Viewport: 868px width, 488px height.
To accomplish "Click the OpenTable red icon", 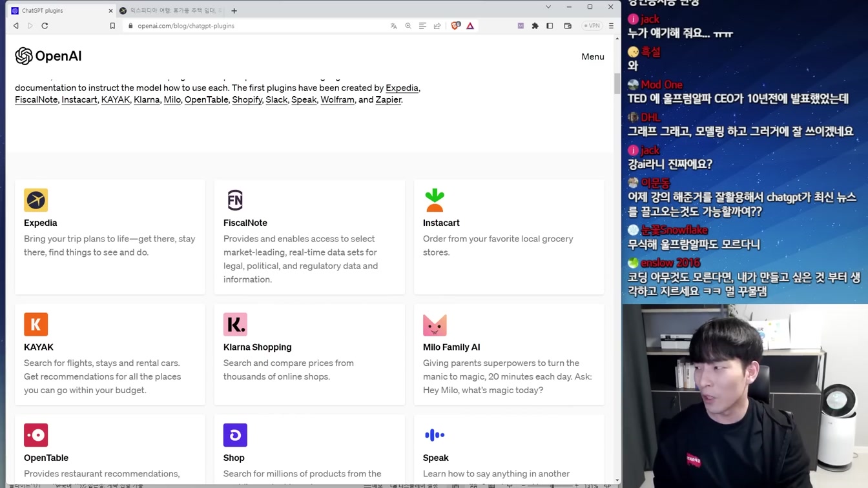I will tap(36, 435).
